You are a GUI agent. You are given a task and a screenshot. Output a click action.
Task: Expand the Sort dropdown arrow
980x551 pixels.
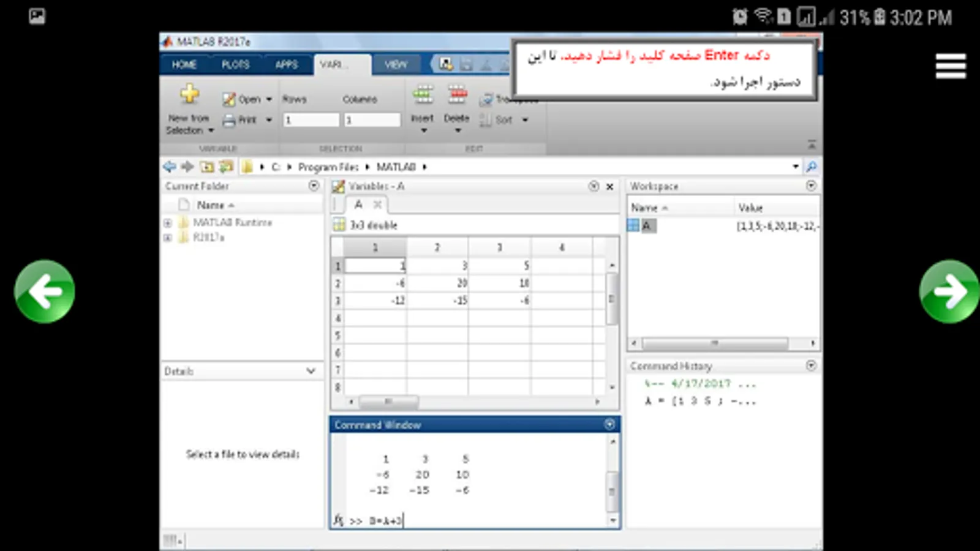click(525, 120)
